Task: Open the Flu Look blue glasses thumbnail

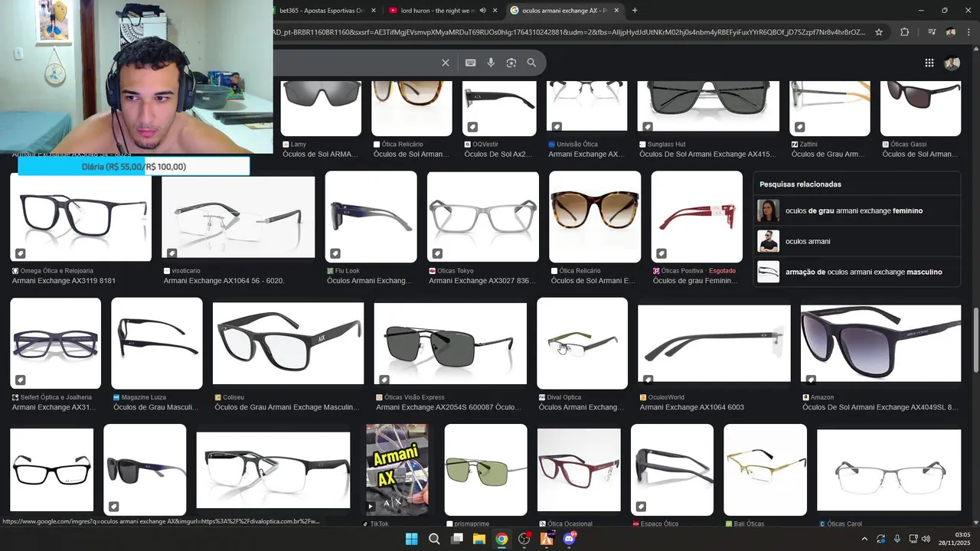Action: [x=371, y=216]
